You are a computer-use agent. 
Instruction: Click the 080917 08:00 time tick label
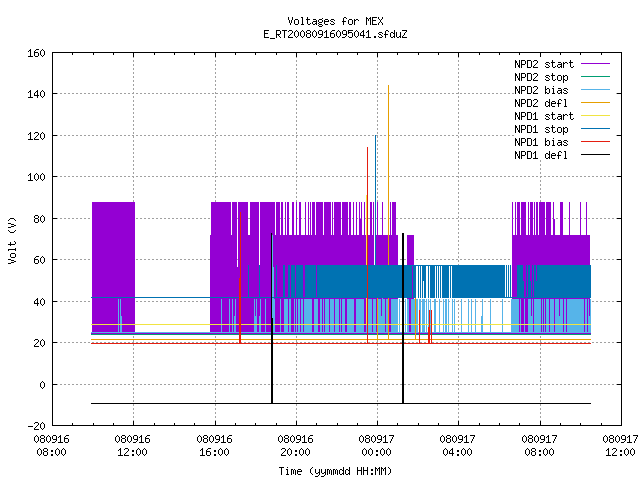click(540, 446)
